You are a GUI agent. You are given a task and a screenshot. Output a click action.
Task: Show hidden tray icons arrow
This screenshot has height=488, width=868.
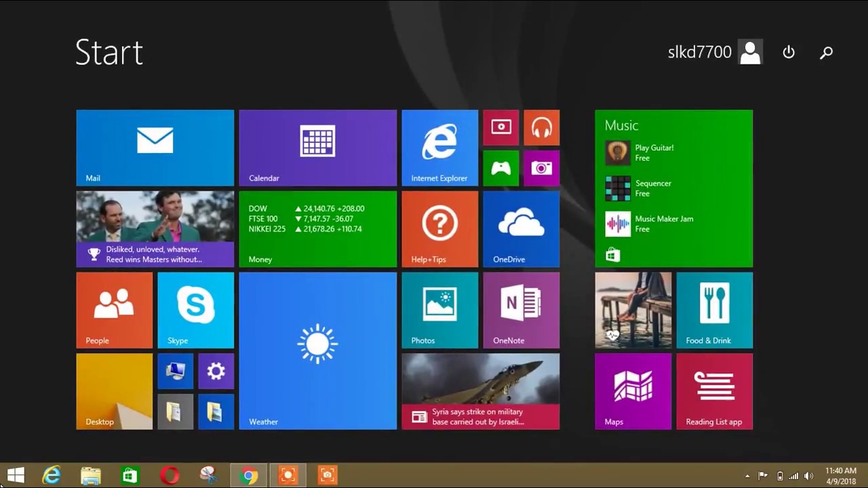pos(747,476)
